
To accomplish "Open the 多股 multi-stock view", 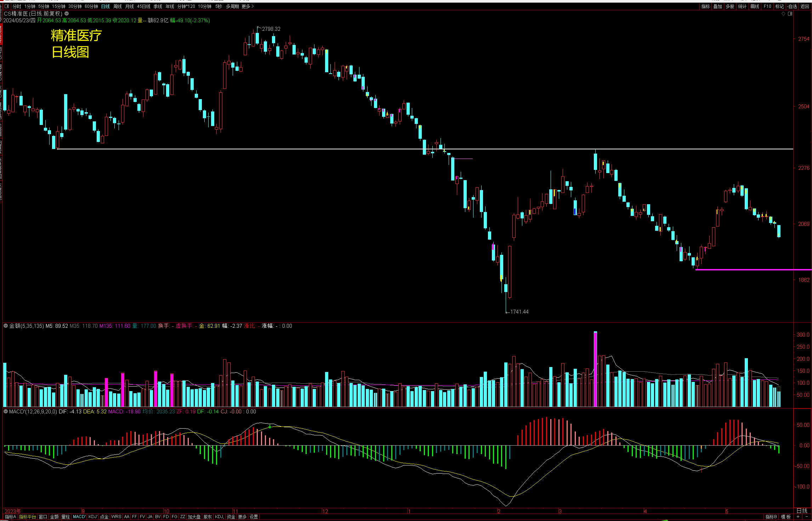I will [730, 6].
